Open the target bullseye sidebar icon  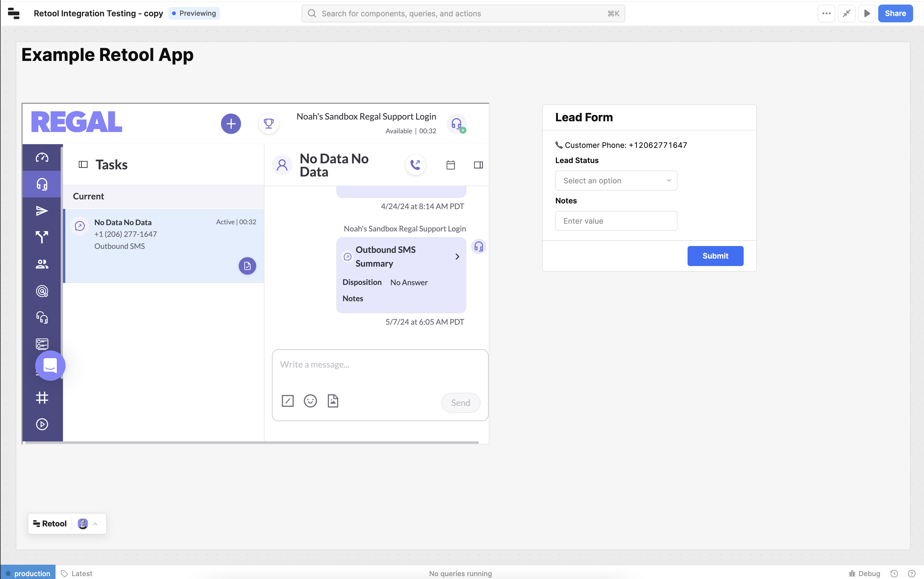coord(42,291)
